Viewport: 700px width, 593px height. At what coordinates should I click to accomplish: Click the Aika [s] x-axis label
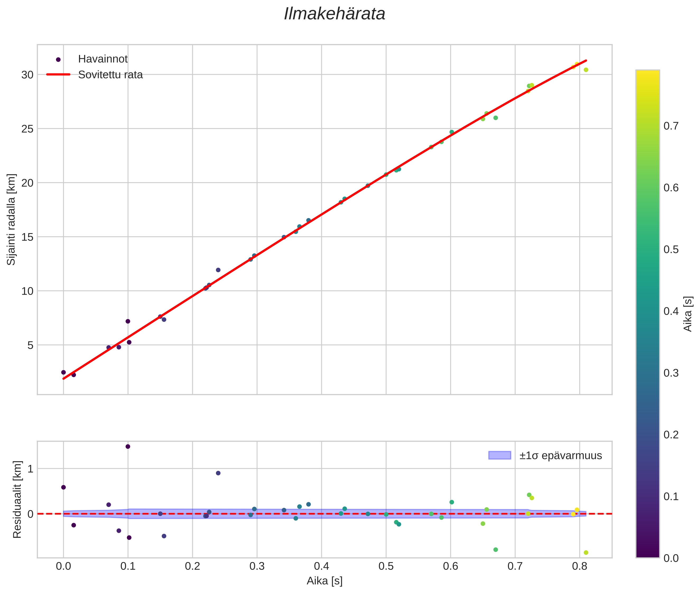pos(324,581)
